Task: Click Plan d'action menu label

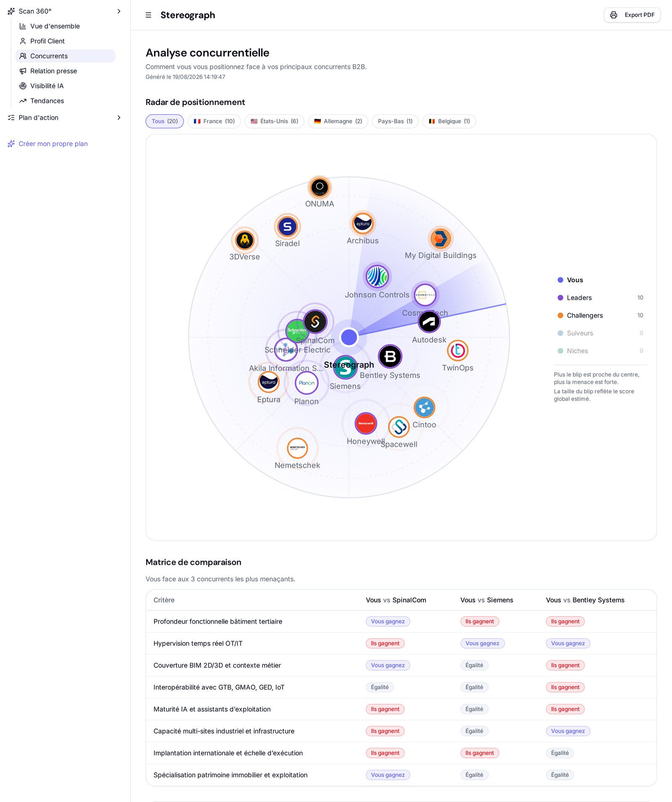Action: click(x=39, y=118)
